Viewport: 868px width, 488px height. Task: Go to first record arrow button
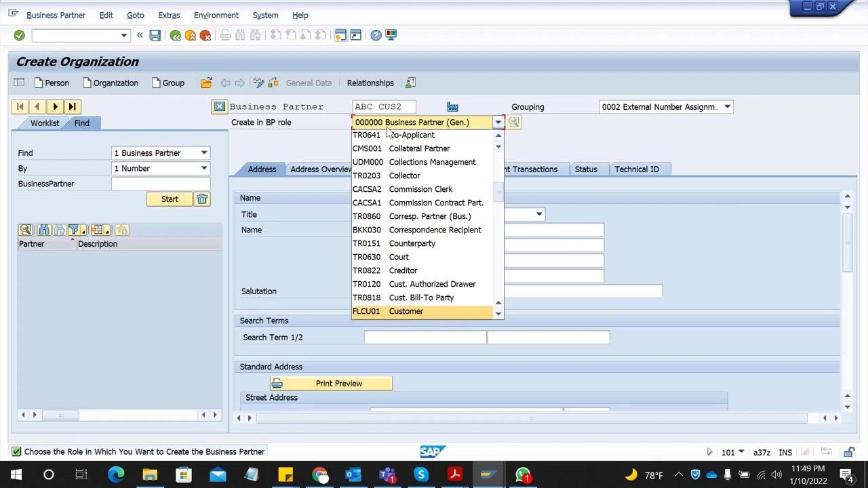20,106
